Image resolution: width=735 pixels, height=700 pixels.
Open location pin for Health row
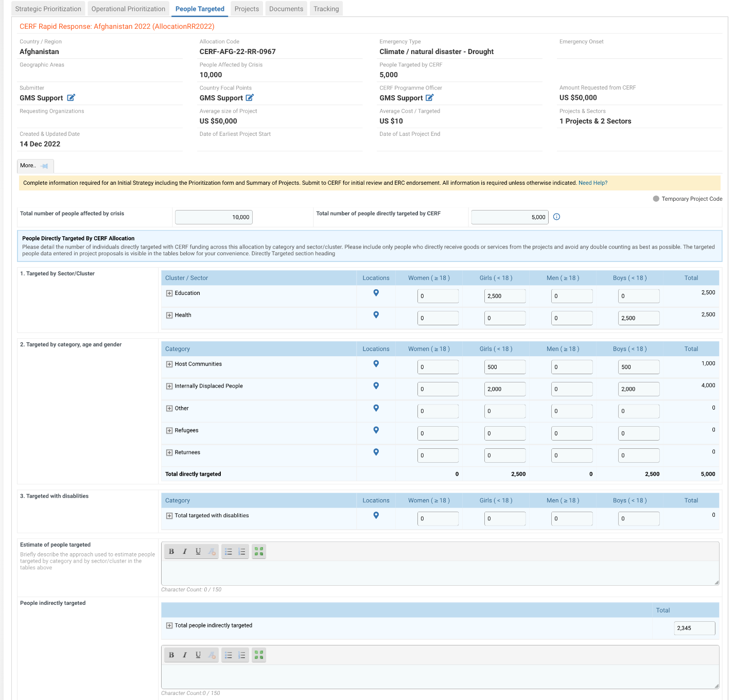point(376,315)
